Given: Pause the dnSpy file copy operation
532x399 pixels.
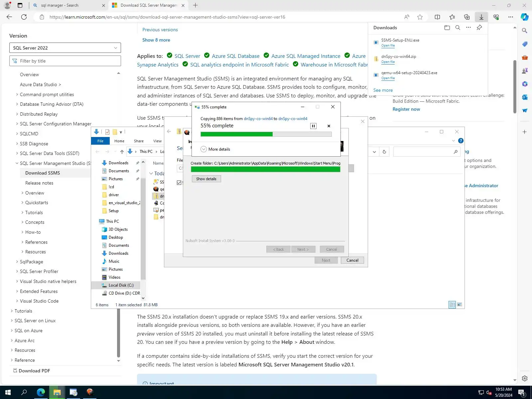Looking at the screenshot, I should [313, 126].
